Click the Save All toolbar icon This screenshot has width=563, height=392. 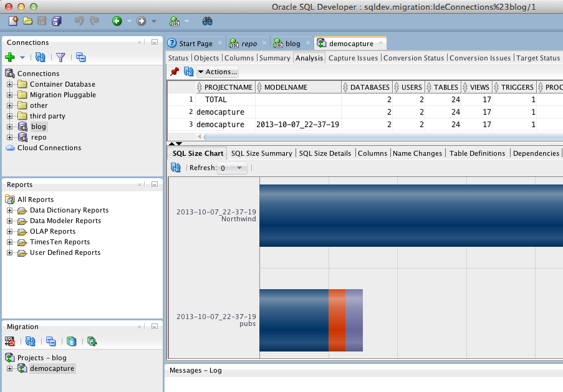tap(56, 21)
